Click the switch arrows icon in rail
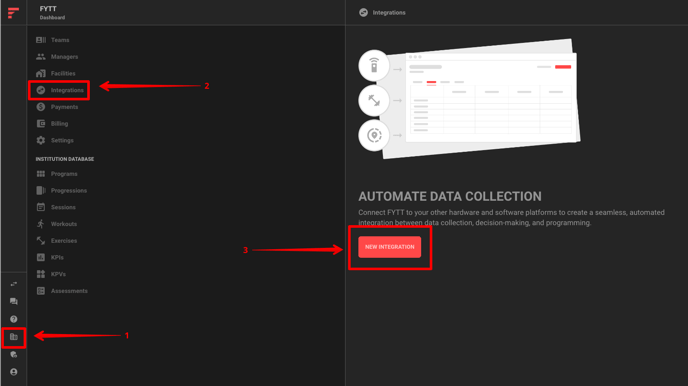The height and width of the screenshot is (386, 688). click(14, 284)
